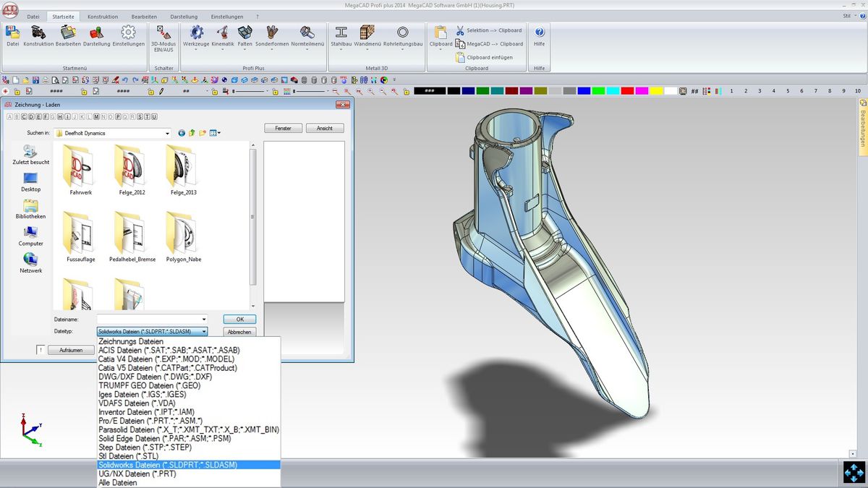Open the Dateiname combo box dropdown
Viewport: 868px width, 488px height.
[204, 319]
